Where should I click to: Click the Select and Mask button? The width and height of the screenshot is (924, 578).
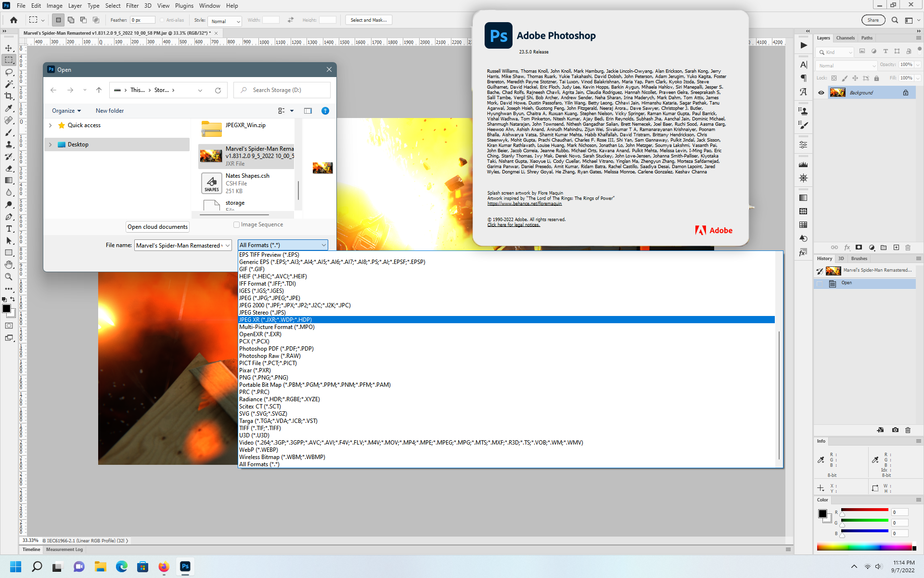[x=369, y=20]
